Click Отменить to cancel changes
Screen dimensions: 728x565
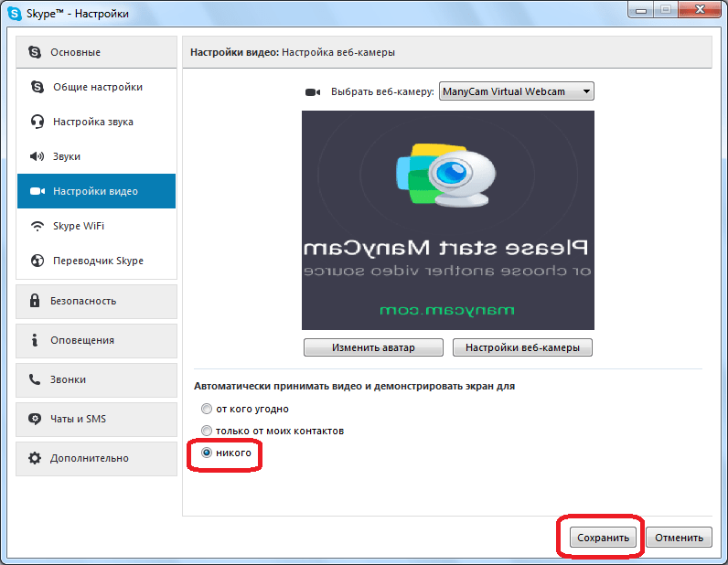coord(679,538)
